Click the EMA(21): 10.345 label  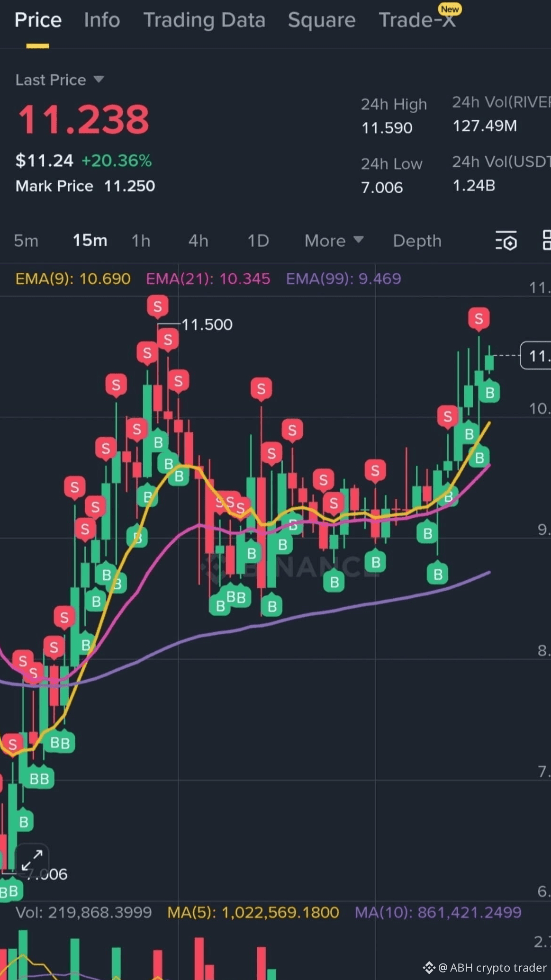(208, 279)
